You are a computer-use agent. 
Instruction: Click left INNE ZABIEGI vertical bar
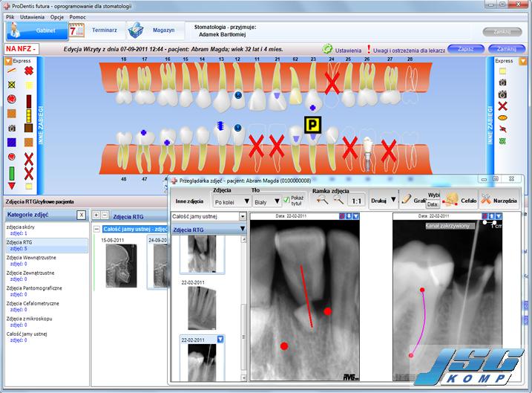click(x=40, y=126)
